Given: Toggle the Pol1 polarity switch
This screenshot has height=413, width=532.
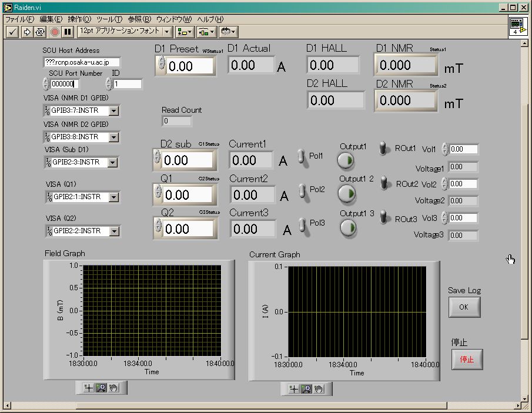Looking at the screenshot, I should click(x=302, y=157).
